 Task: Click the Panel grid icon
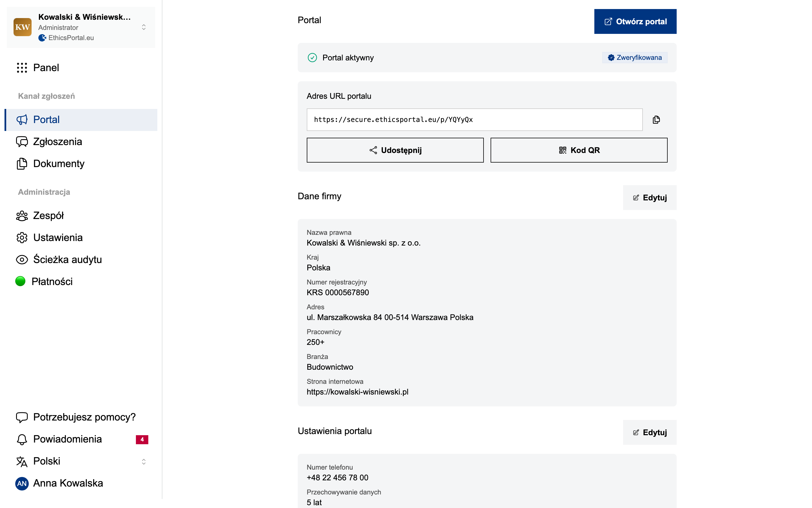pos(22,67)
